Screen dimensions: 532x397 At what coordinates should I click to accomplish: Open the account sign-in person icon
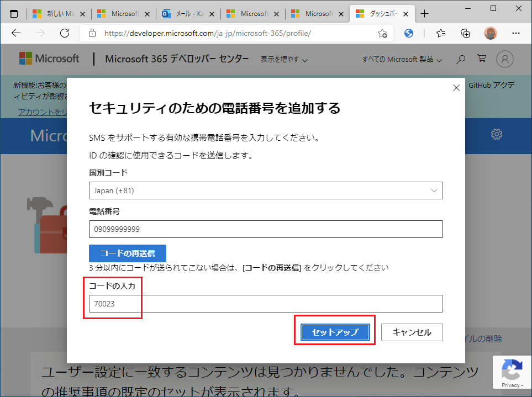[x=505, y=59]
